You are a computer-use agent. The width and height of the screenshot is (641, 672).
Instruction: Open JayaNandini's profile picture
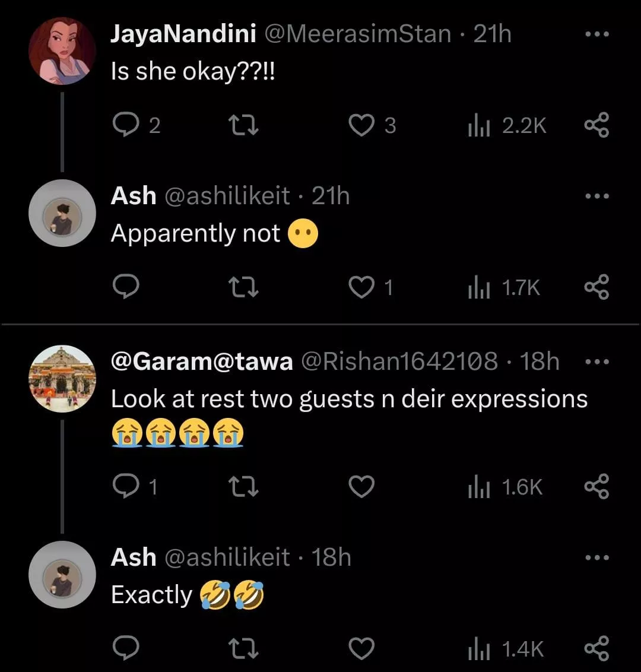pyautogui.click(x=62, y=51)
